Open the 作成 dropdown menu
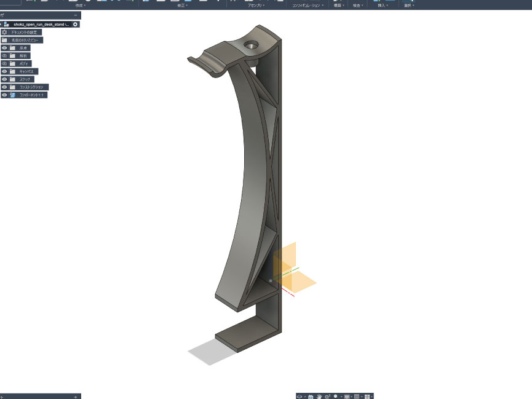Image resolution: width=532 pixels, height=399 pixels. click(x=80, y=6)
